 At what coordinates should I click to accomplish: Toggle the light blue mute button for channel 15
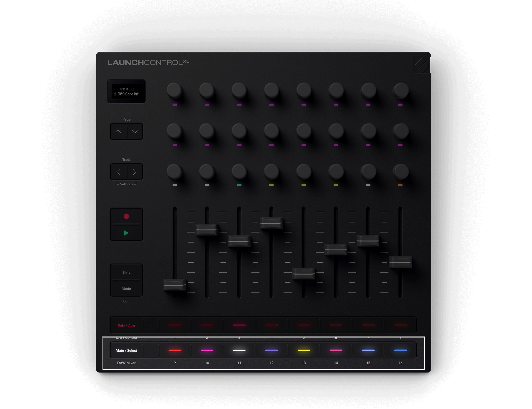point(368,350)
